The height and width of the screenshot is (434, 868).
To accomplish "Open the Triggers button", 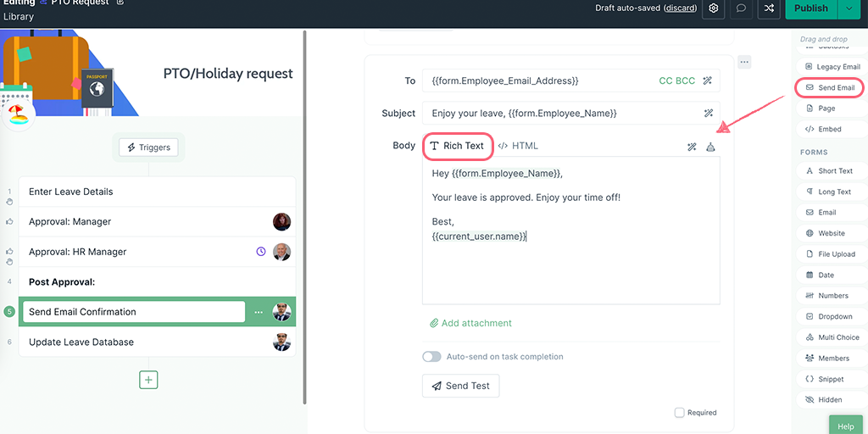I will [x=148, y=147].
